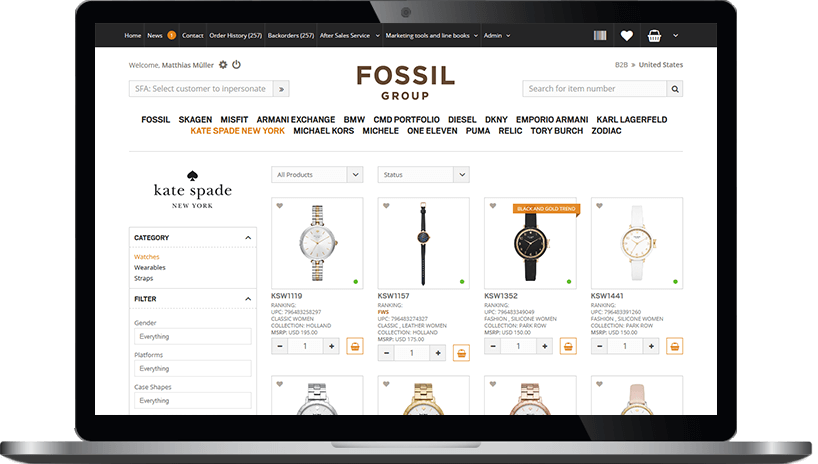Open Backorders (257)
The height and width of the screenshot is (464, 818).
click(x=291, y=35)
